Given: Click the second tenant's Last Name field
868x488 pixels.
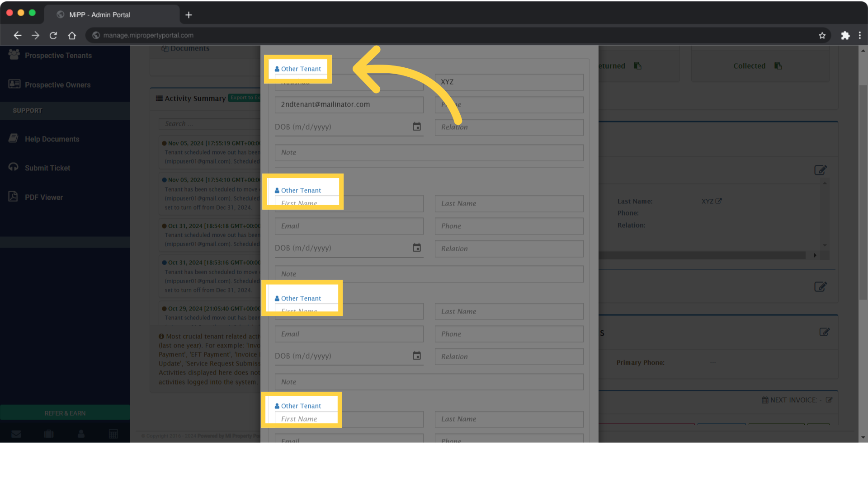Looking at the screenshot, I should [509, 204].
